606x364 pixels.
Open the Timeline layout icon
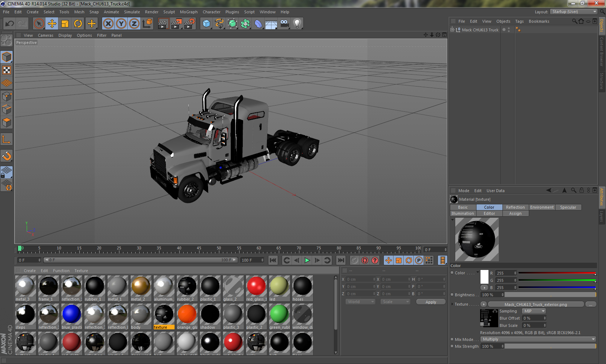443,260
